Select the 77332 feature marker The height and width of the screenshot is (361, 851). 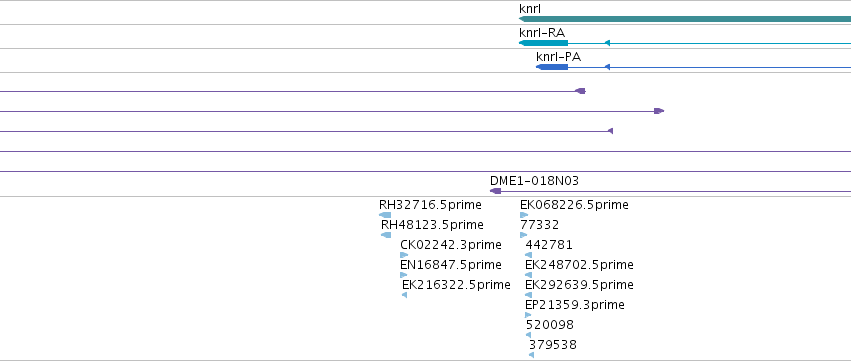523,235
